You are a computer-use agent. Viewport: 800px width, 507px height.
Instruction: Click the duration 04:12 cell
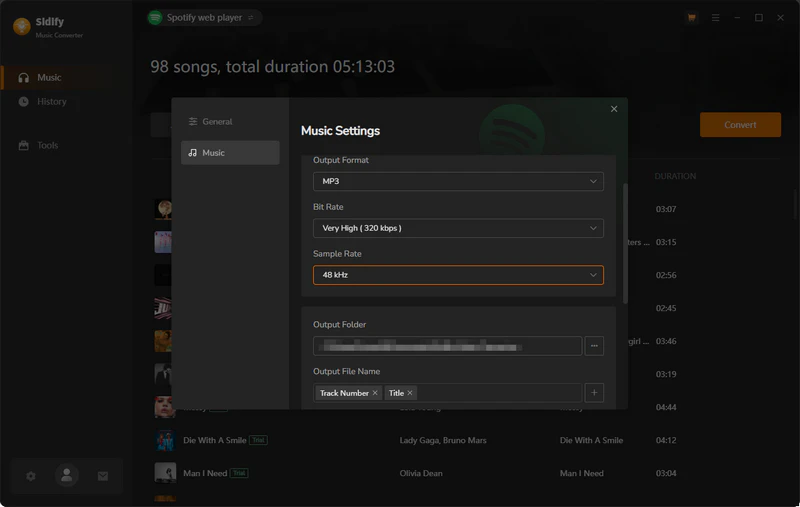coord(666,440)
